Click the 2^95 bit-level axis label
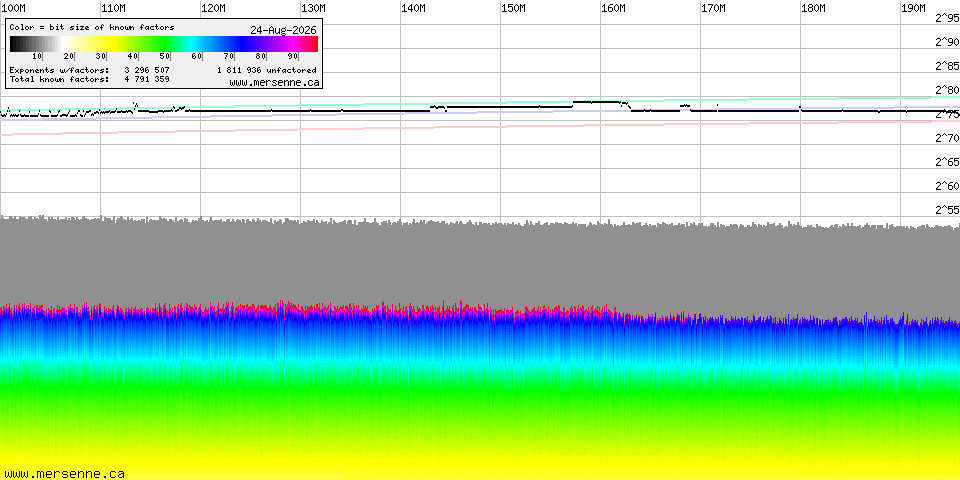 coord(947,18)
